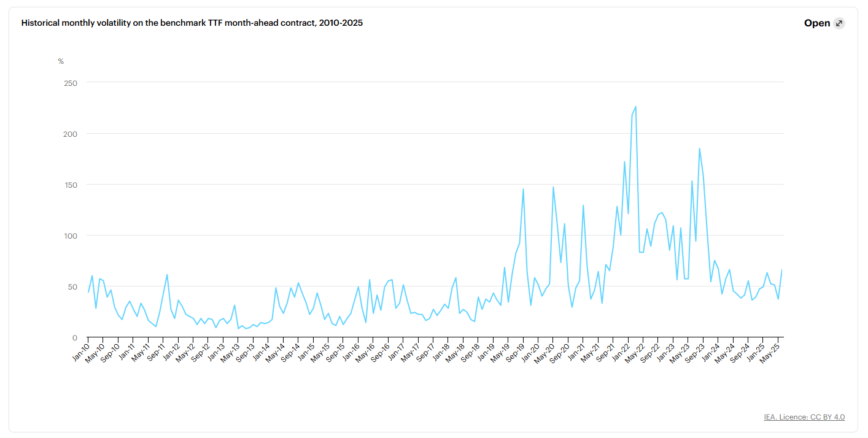Click the lowest dip near May-13
Viewport: 868px width, 438px height.
(239, 329)
